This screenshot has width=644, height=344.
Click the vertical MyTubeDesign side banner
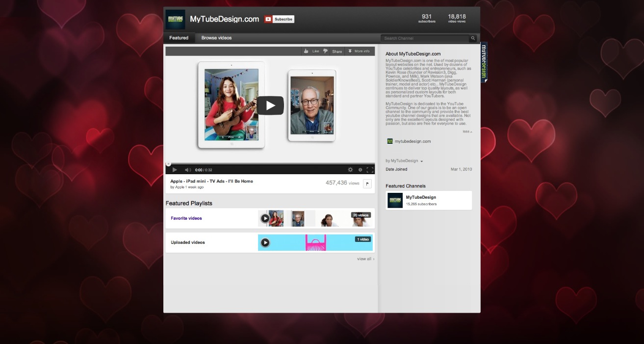pyautogui.click(x=484, y=62)
